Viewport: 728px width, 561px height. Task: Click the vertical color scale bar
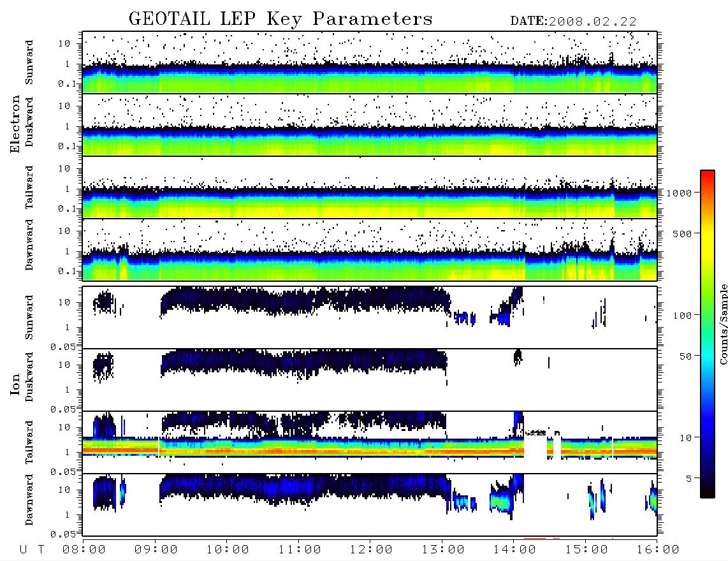pyautogui.click(x=708, y=334)
